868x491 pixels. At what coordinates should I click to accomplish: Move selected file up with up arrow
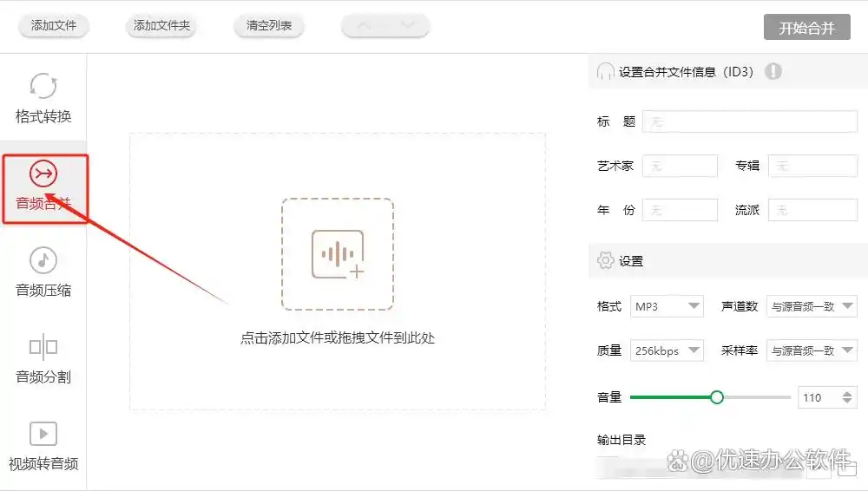364,25
